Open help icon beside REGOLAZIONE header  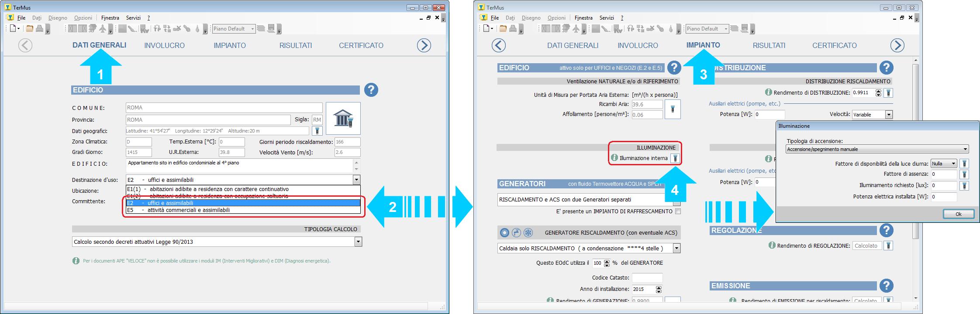[x=886, y=230]
